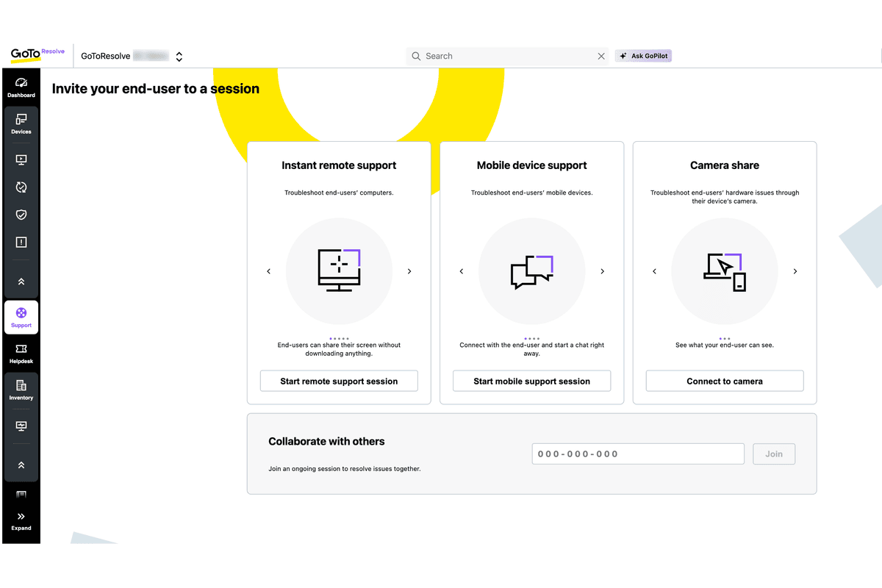
Task: Click the text about sharing screen without downloading
Action: [339, 349]
